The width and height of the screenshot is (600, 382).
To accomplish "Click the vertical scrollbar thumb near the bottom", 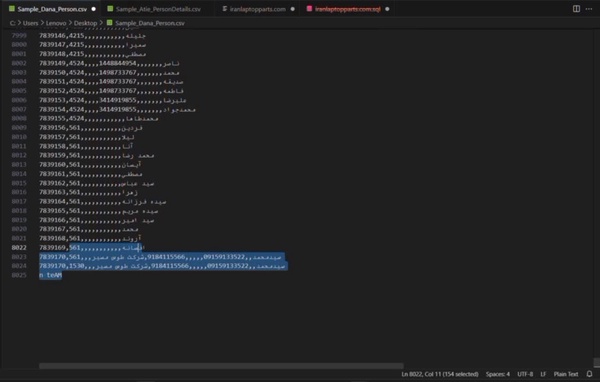I will 596,362.
